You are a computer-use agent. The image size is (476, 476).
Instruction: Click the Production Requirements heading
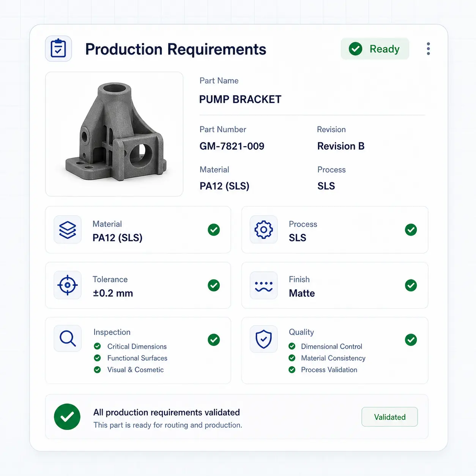176,49
